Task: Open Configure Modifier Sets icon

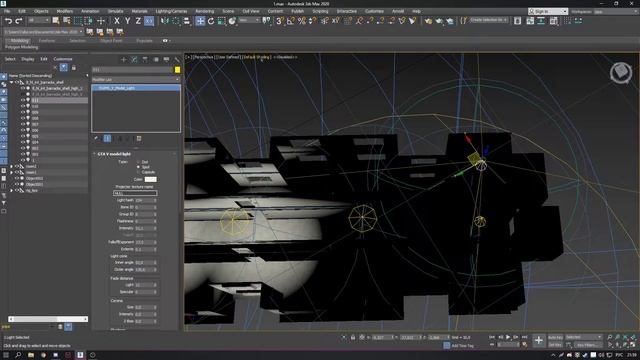Action: (x=139, y=139)
